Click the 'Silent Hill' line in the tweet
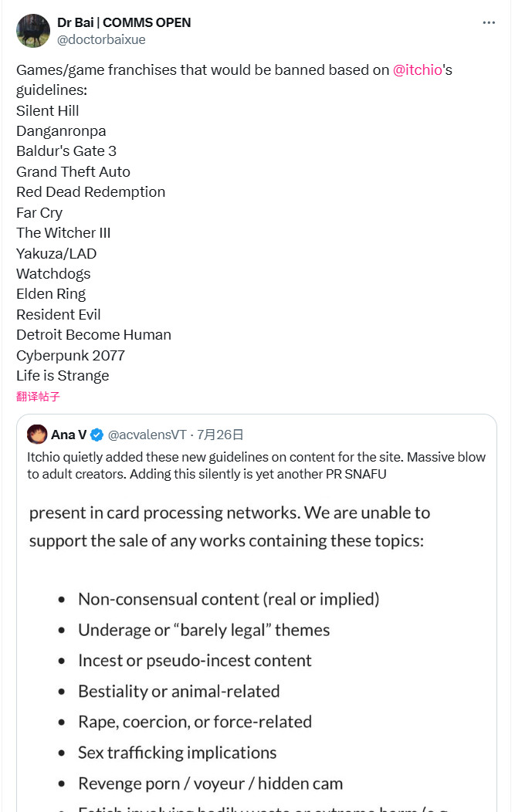 [x=48, y=110]
